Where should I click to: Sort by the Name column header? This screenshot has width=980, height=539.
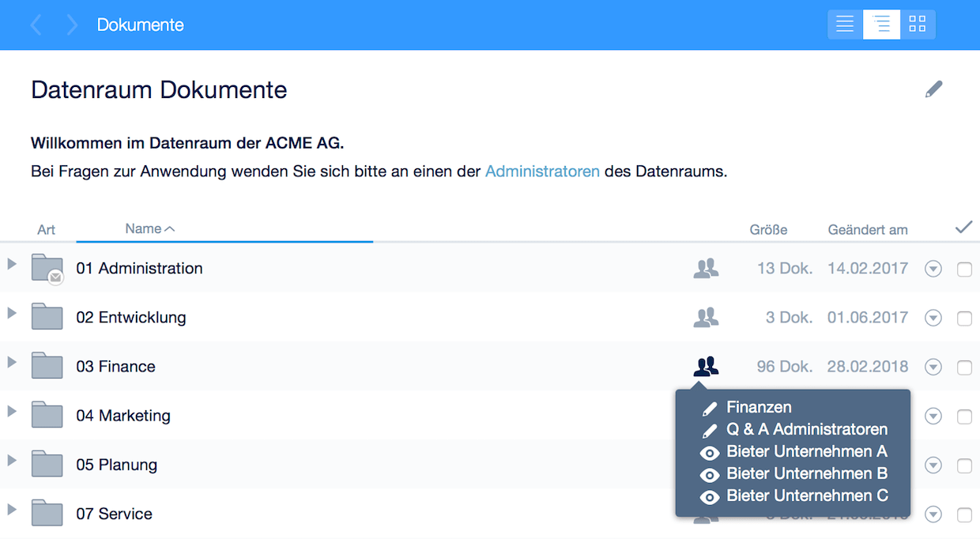(x=144, y=228)
